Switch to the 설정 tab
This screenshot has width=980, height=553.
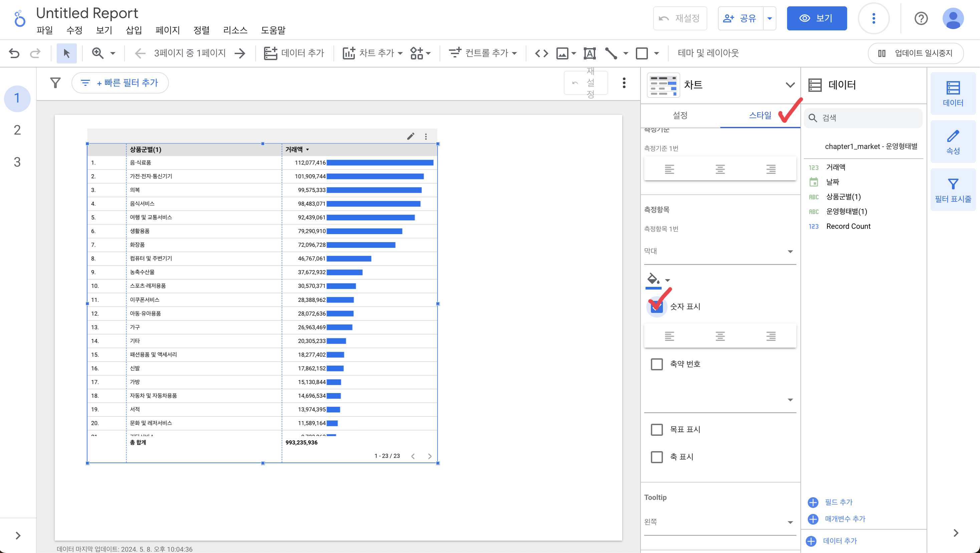[680, 115]
